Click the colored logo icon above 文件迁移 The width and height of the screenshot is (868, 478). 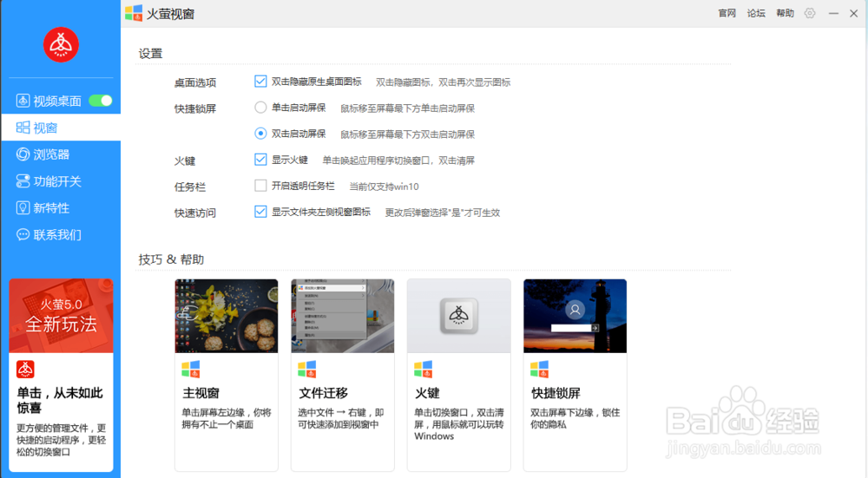click(x=307, y=369)
